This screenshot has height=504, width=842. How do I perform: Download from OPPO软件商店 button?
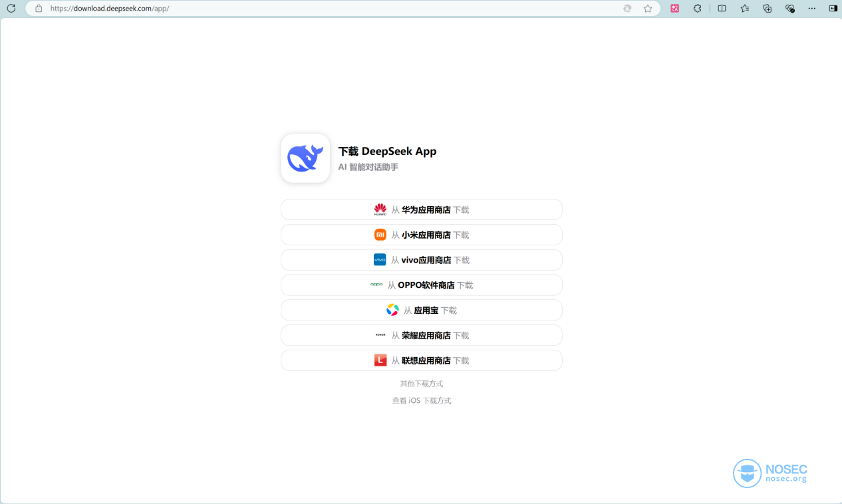[x=422, y=285]
